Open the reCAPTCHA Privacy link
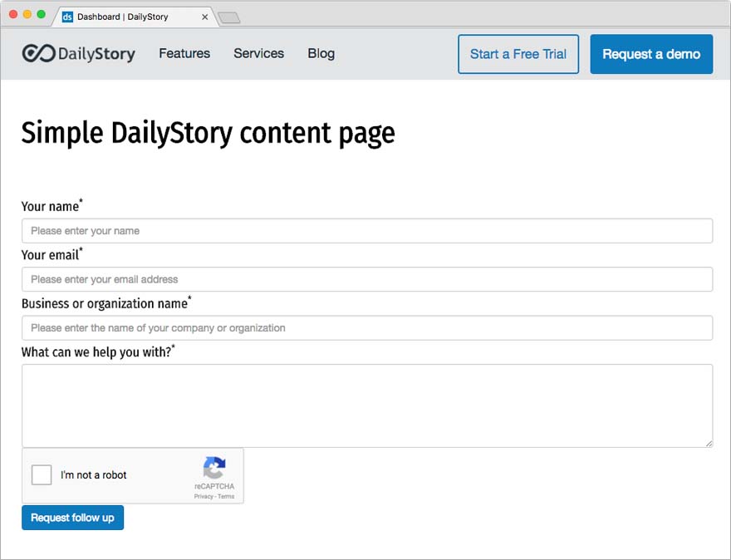 point(204,496)
